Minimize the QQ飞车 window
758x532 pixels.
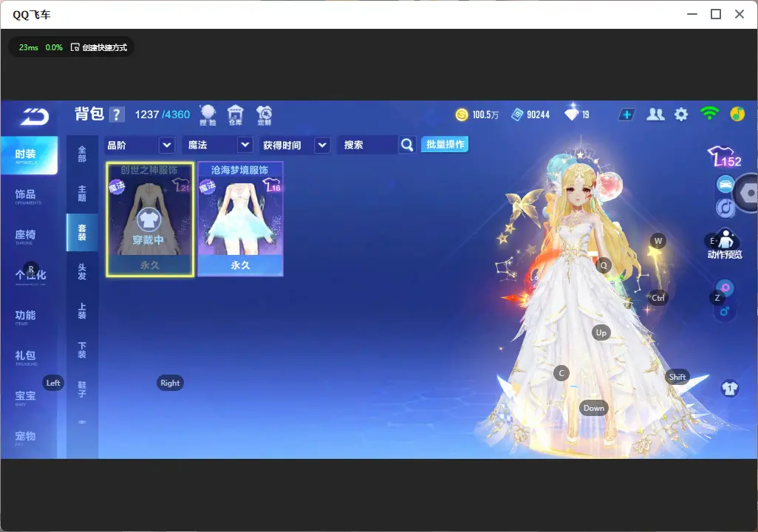692,15
